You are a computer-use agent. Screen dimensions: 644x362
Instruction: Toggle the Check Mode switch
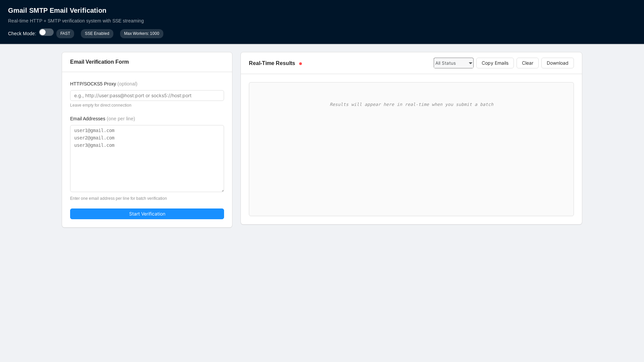point(46,32)
